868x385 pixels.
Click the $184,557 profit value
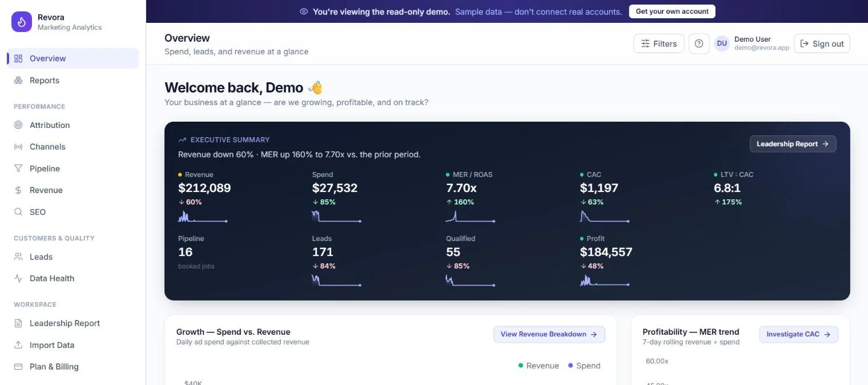[x=606, y=252]
